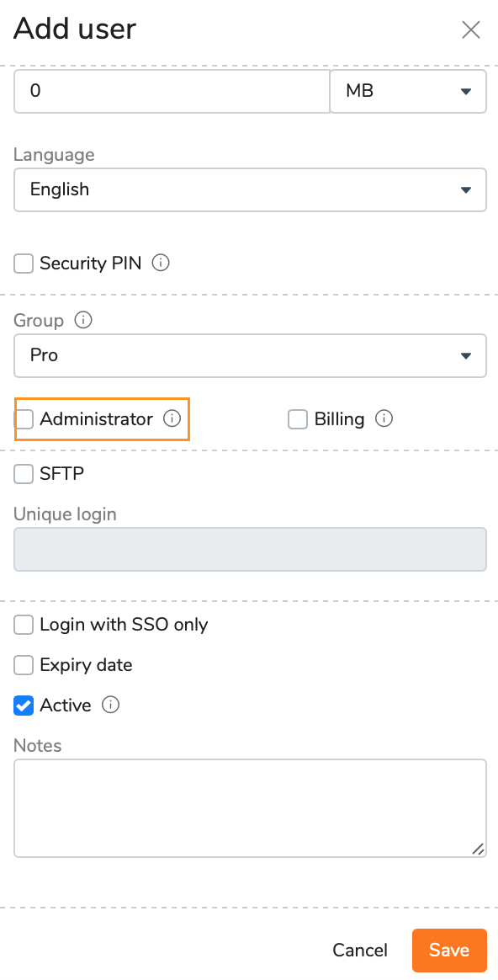Enable the SFTP checkbox
The image size is (498, 980).
24,474
